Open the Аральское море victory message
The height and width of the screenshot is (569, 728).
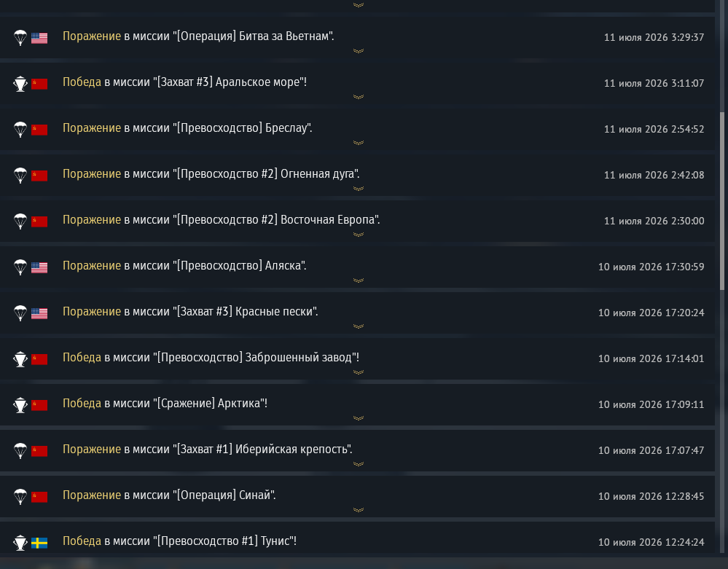point(185,82)
